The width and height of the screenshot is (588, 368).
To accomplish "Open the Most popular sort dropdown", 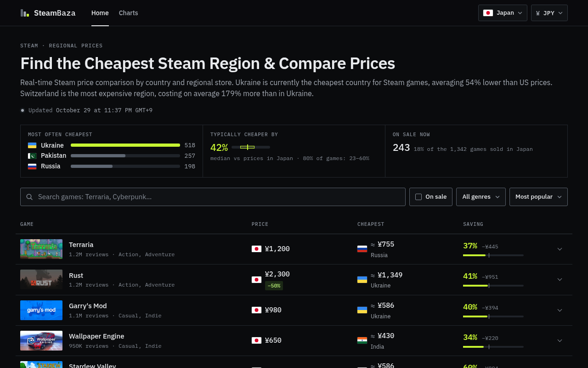I will (538, 197).
